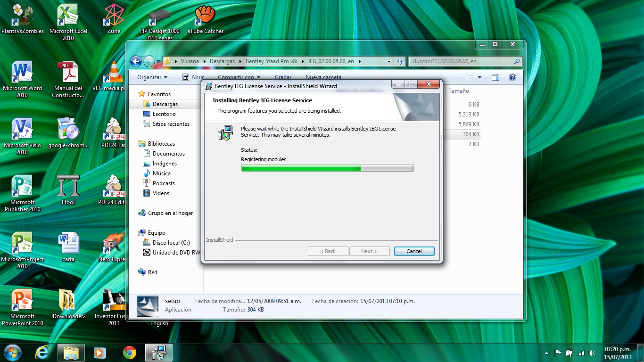Open PlantsVsZombies desktop shortcut
Viewport: 644px width, 362px height.
pyautogui.click(x=22, y=19)
